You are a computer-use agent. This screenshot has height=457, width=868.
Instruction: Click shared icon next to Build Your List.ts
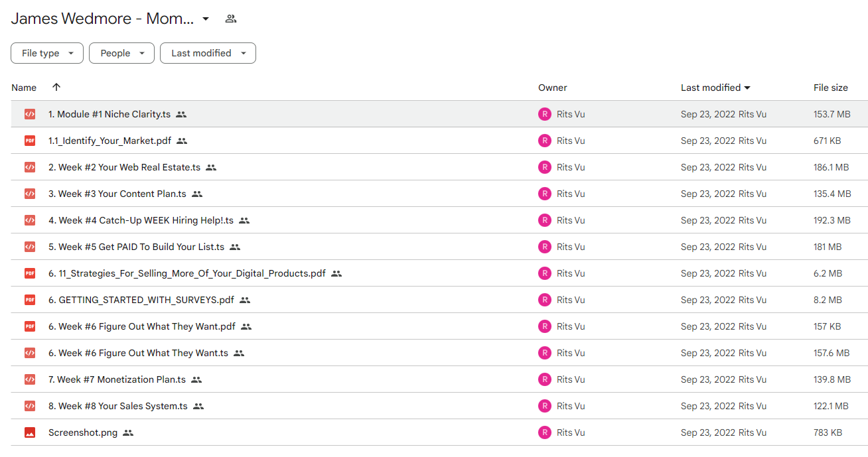coord(235,247)
